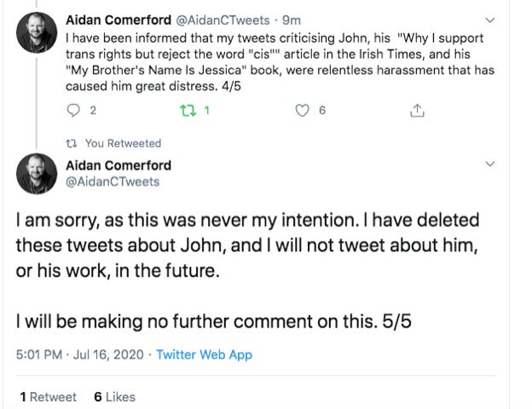Viewport: 532px width, 409px height.
Task: View the '6 Likes' list
Action: (x=114, y=397)
